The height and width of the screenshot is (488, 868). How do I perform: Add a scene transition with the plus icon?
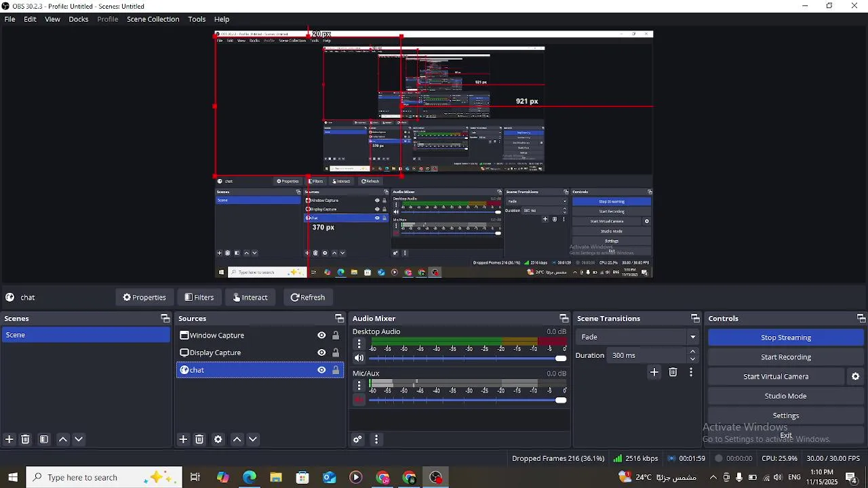point(654,372)
